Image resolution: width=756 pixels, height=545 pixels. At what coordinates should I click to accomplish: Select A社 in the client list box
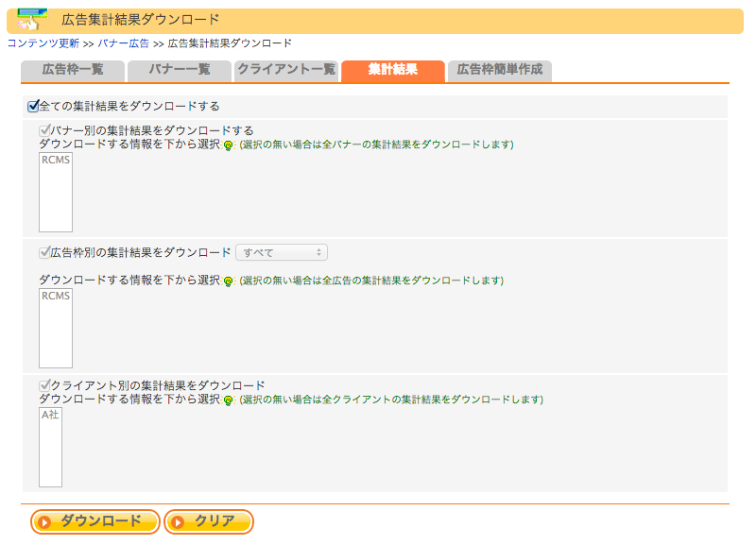click(x=50, y=415)
